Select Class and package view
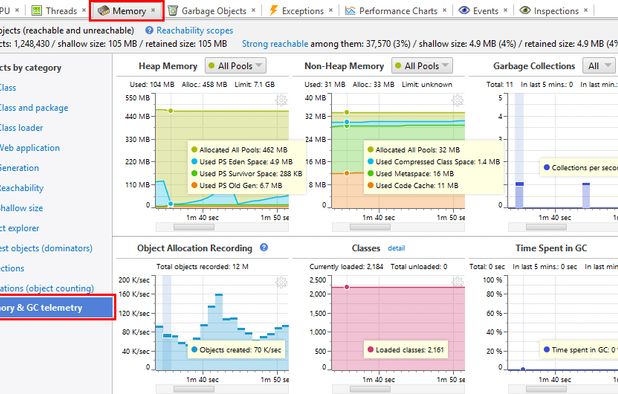 click(x=34, y=108)
